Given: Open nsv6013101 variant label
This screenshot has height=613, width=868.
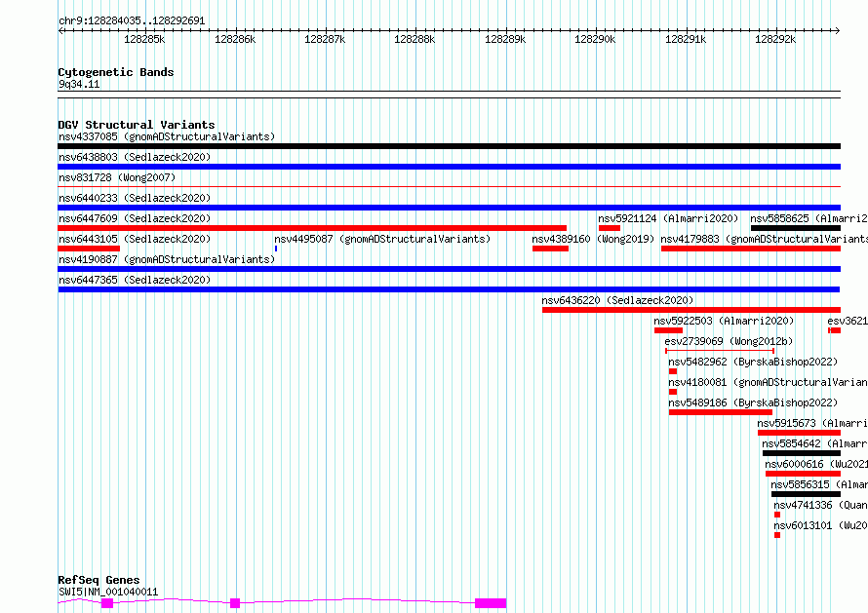Looking at the screenshot, I should 820,525.
